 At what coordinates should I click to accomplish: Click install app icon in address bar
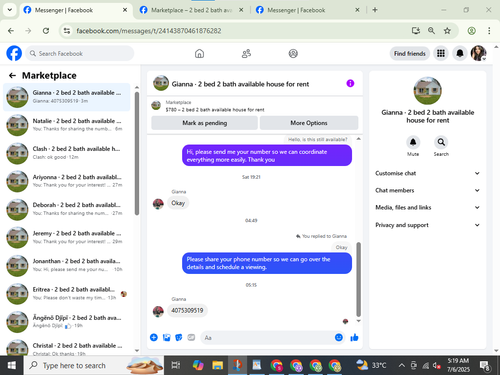pyautogui.click(x=416, y=31)
